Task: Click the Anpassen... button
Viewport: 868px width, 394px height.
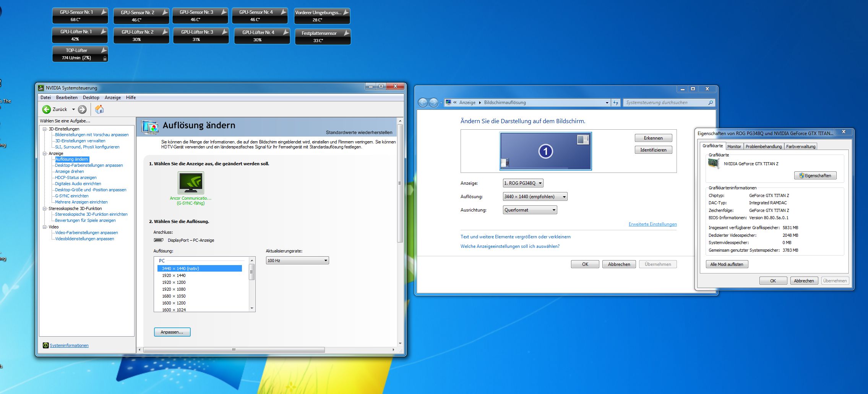Action: [x=172, y=332]
